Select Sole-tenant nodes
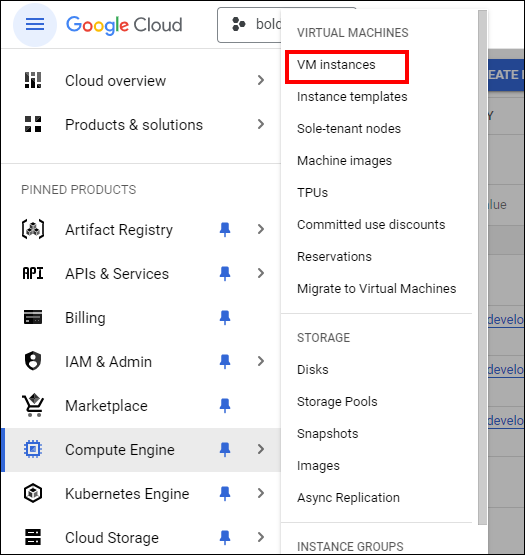The width and height of the screenshot is (525, 555). 349,128
